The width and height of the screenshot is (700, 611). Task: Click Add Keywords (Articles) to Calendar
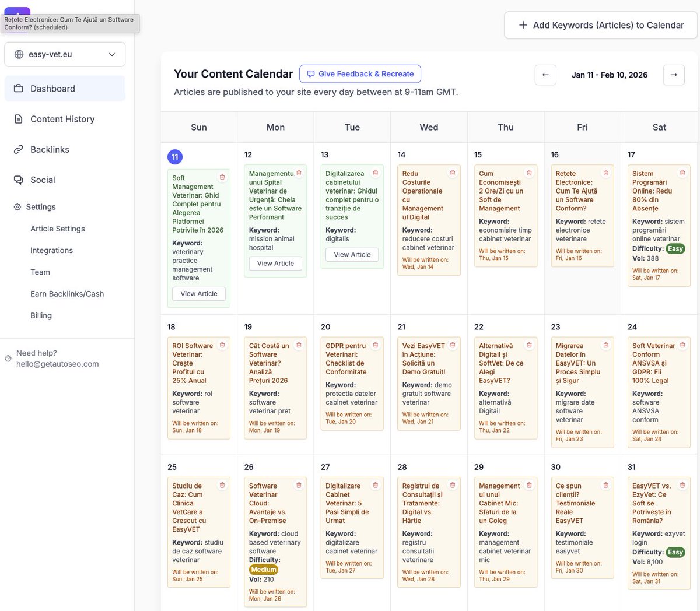coord(601,25)
